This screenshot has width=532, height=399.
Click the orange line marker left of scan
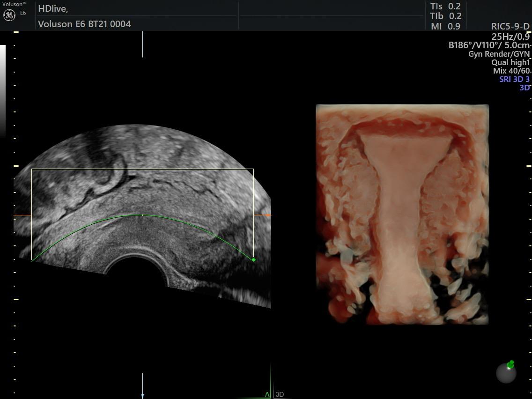22,215
